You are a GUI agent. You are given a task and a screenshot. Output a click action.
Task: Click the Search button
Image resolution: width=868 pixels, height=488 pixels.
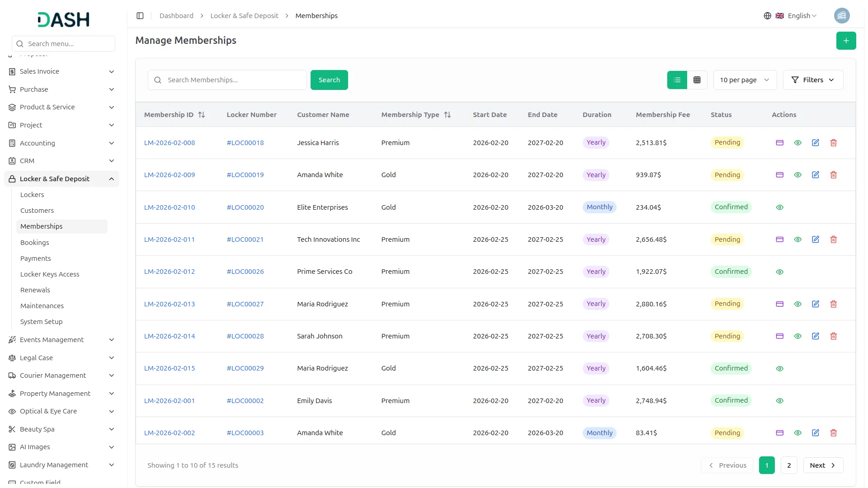click(329, 80)
